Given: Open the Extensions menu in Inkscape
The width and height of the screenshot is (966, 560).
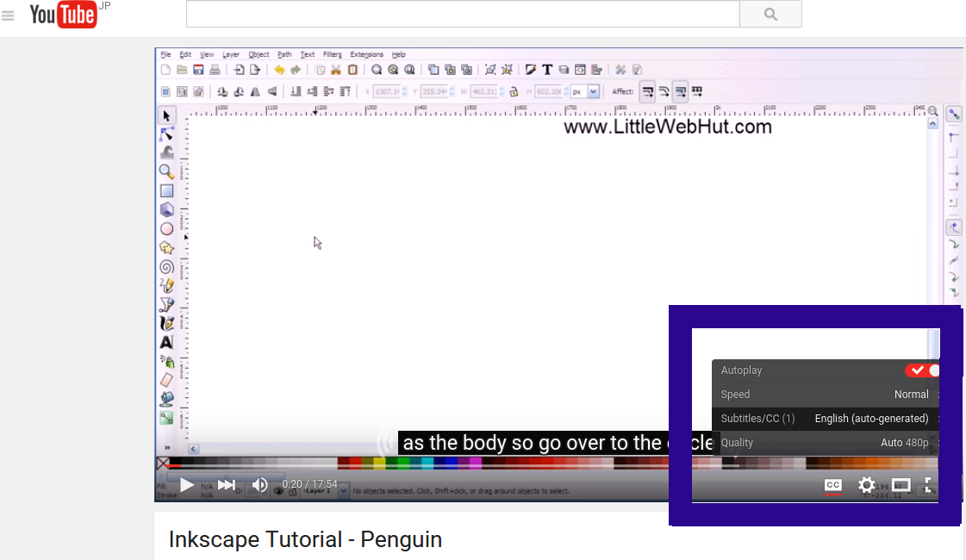Looking at the screenshot, I should pos(366,54).
